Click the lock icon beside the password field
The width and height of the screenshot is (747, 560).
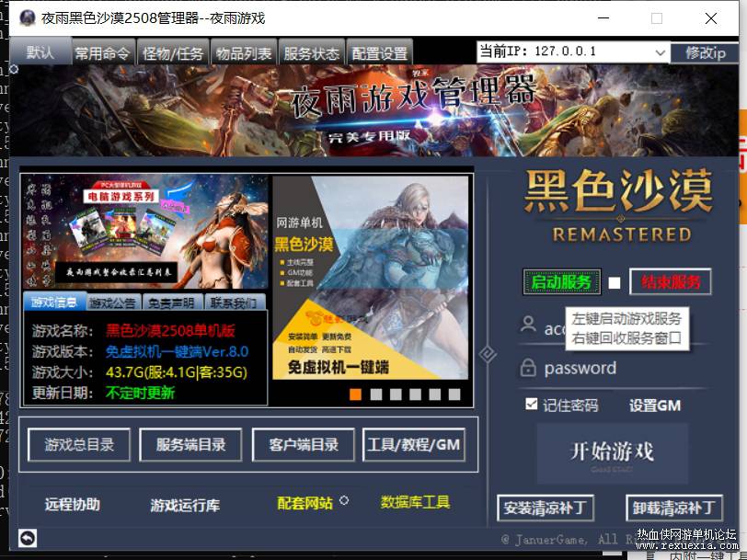pos(528,368)
